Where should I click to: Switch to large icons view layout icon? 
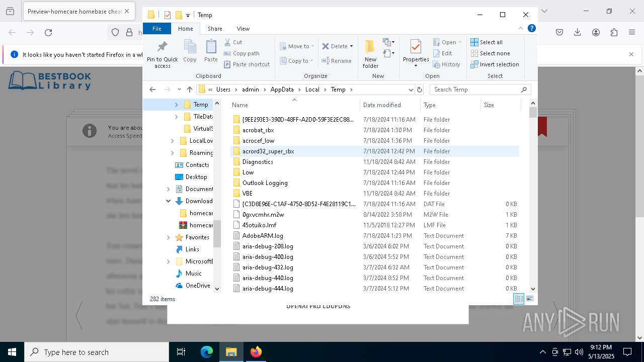point(529,299)
